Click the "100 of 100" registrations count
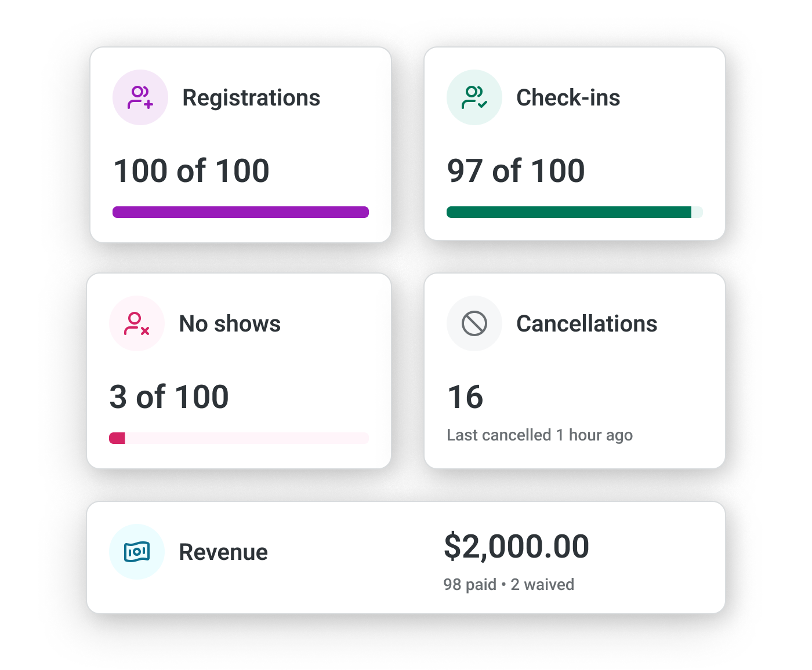Image resolution: width=812 pixels, height=670 pixels. (191, 171)
